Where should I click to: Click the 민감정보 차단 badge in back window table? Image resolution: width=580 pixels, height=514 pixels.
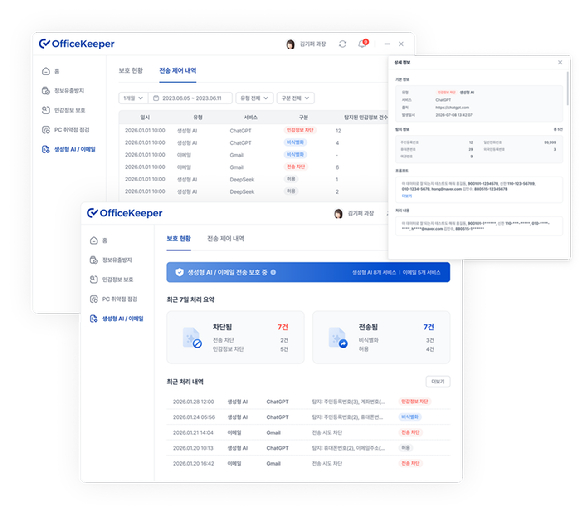[300, 130]
